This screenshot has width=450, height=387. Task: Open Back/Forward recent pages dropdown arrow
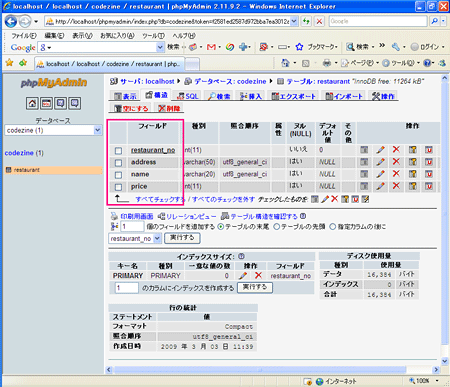pyautogui.click(x=36, y=22)
